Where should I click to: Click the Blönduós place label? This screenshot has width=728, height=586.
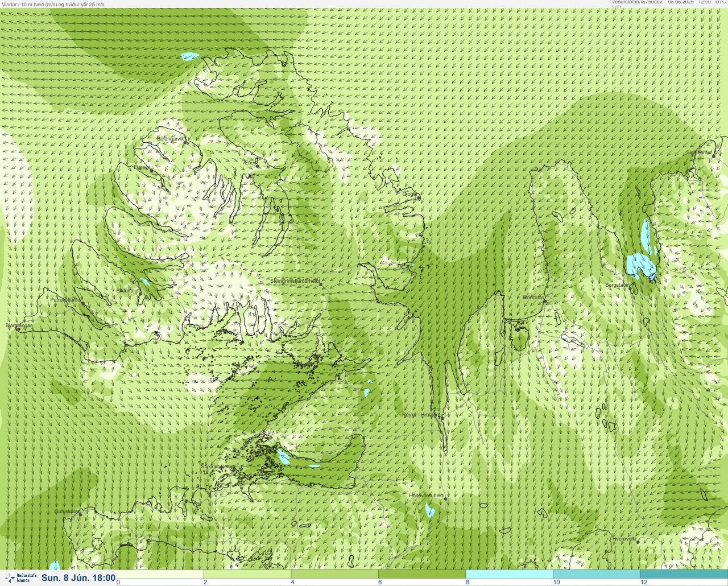(533, 298)
